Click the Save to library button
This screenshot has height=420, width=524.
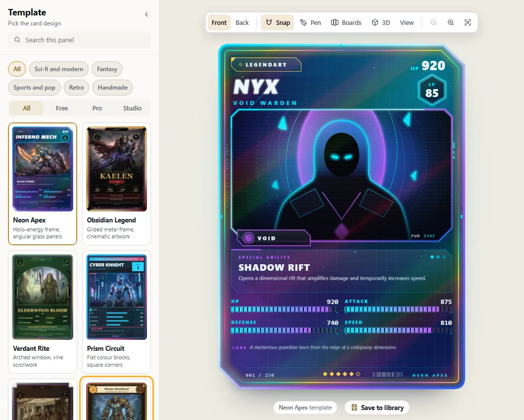(377, 408)
